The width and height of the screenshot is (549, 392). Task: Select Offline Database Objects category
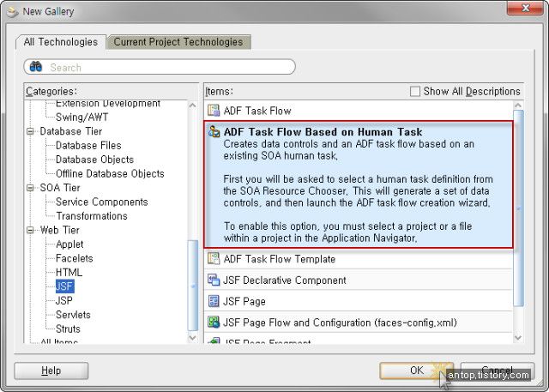click(110, 173)
